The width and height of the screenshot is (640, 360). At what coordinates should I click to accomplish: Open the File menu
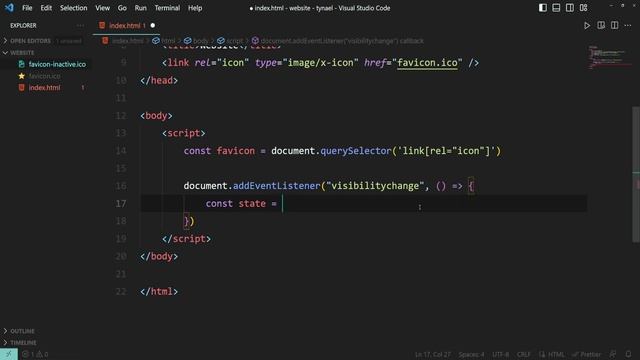click(x=27, y=8)
